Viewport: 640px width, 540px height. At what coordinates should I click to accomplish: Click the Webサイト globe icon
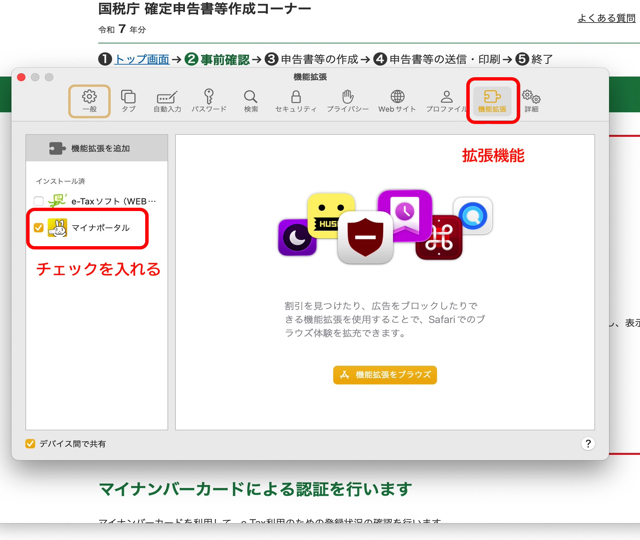397,100
